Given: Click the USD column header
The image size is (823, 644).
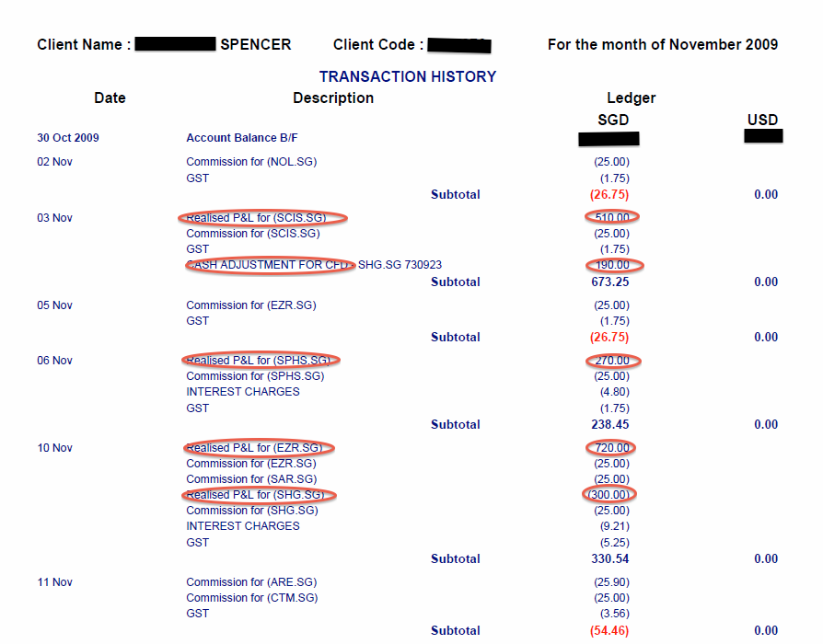Looking at the screenshot, I should tap(762, 120).
